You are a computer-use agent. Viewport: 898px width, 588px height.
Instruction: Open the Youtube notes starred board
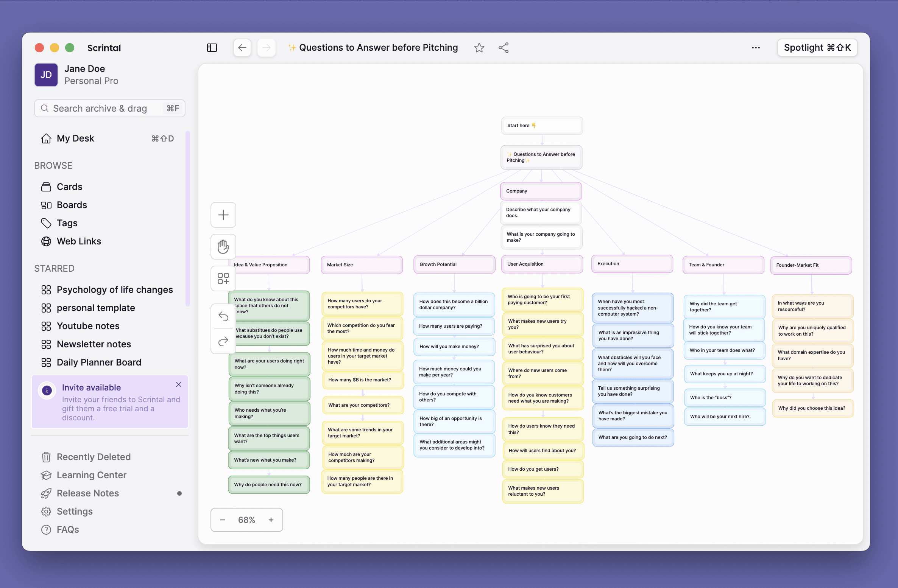(88, 326)
